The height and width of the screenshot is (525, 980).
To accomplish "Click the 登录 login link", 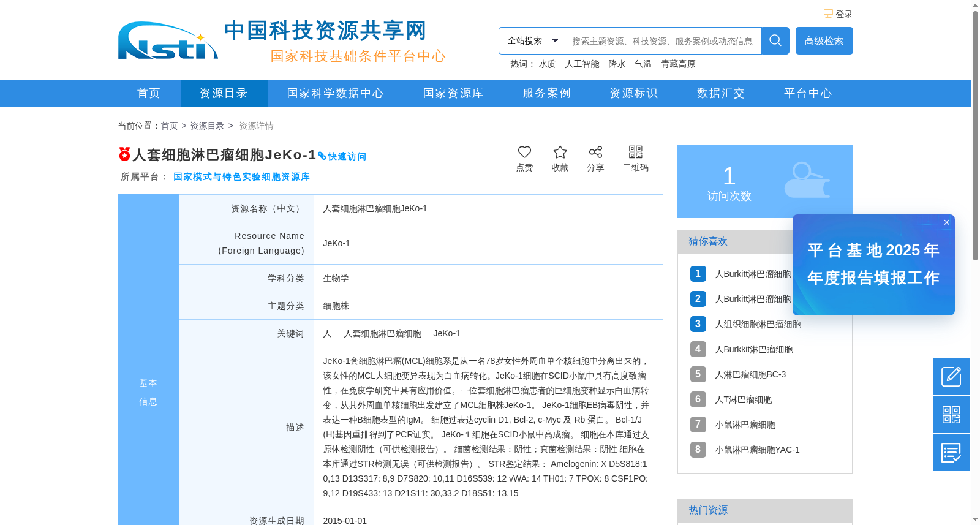I will point(844,14).
